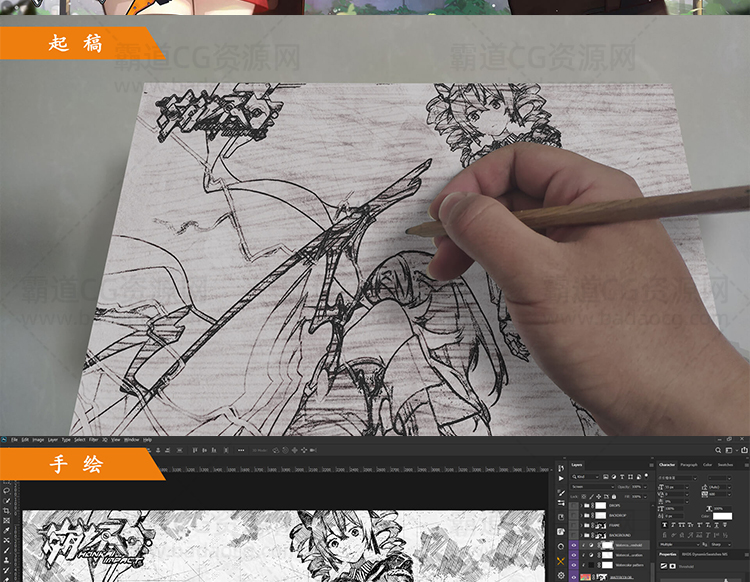Click Faux Bold button in Character panel

point(664,525)
